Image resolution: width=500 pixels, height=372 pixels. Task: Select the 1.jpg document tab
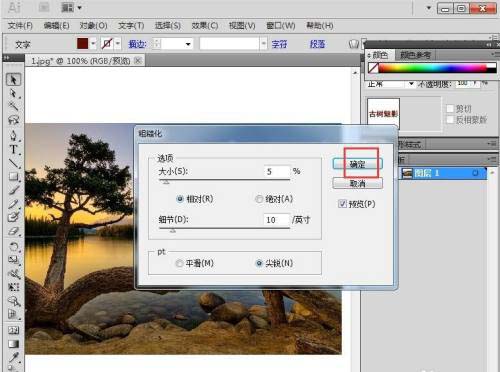(81, 61)
